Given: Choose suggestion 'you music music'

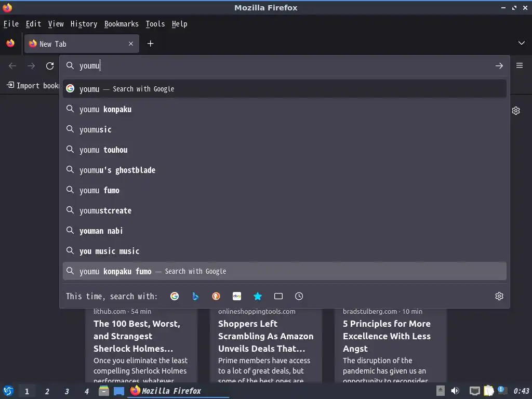Looking at the screenshot, I should (284, 251).
